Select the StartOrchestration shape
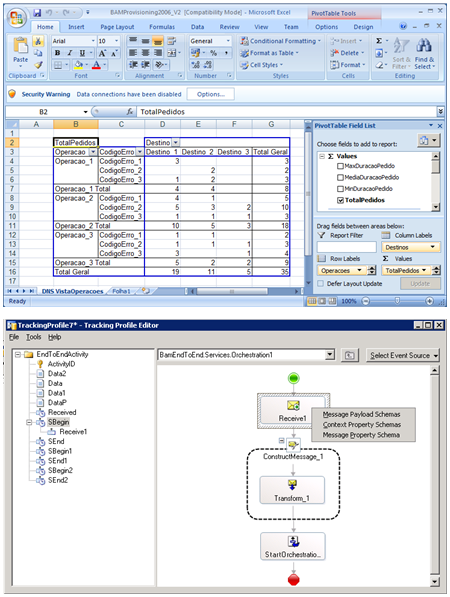Image resolution: width=450 pixels, height=597 pixels. (292, 546)
